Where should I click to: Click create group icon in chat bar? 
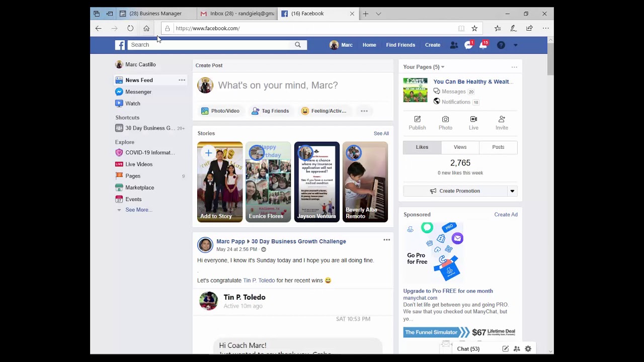click(x=517, y=348)
